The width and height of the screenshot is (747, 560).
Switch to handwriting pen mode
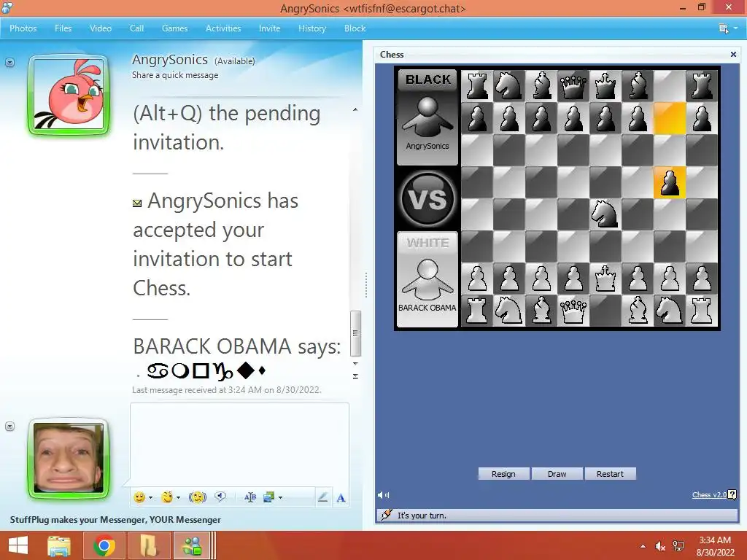point(322,497)
